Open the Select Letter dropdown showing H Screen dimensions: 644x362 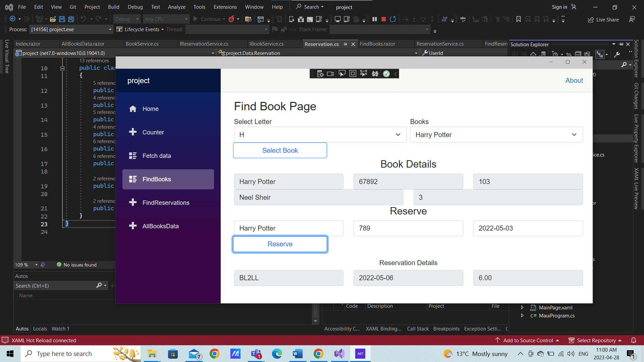coord(320,134)
